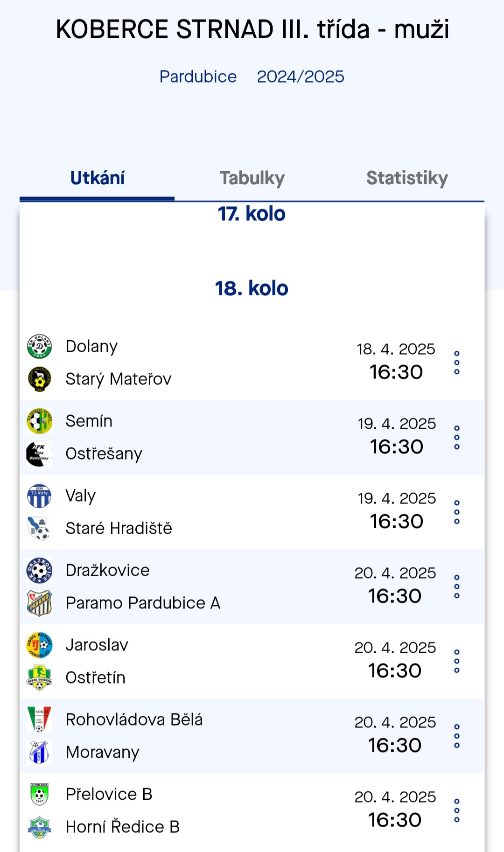Open the Dražkovice soccer ball crest

(x=39, y=571)
